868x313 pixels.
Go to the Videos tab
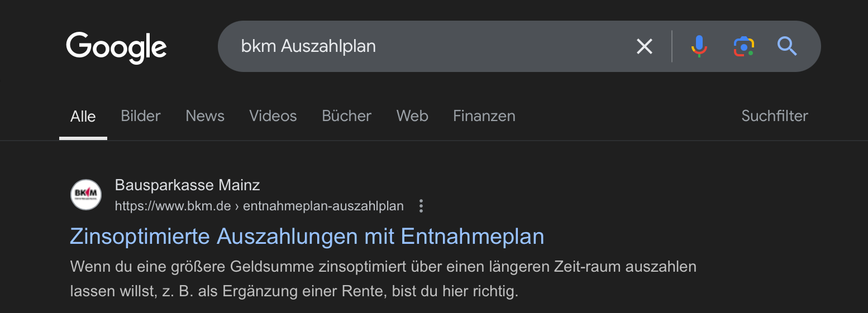(273, 116)
